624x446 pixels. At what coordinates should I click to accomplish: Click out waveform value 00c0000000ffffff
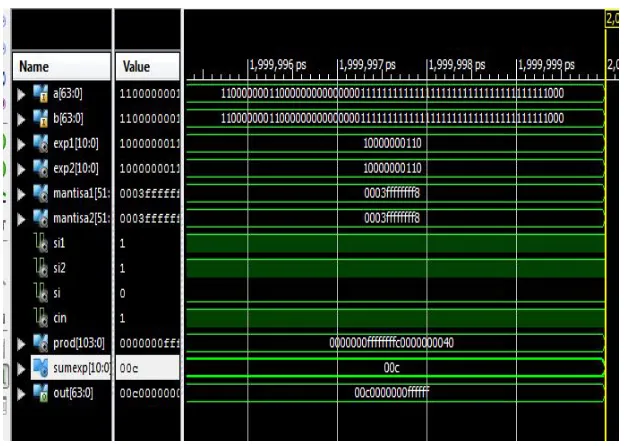[x=392, y=393]
